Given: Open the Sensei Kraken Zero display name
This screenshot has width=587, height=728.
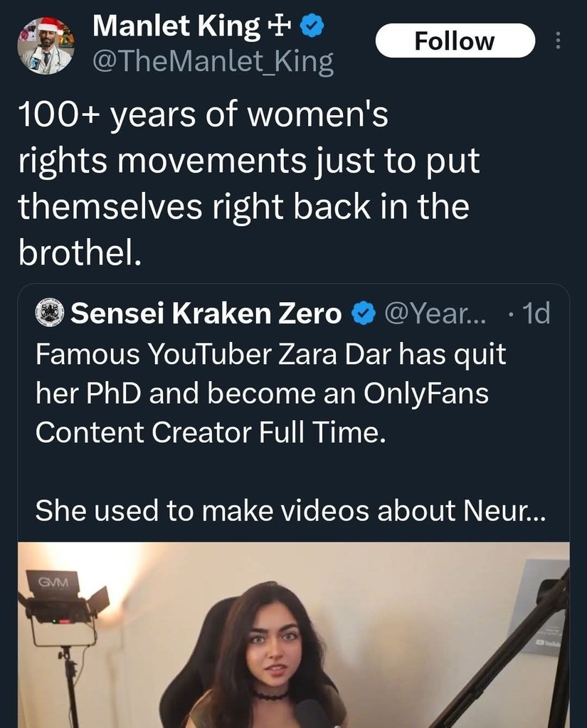Looking at the screenshot, I should (206, 314).
